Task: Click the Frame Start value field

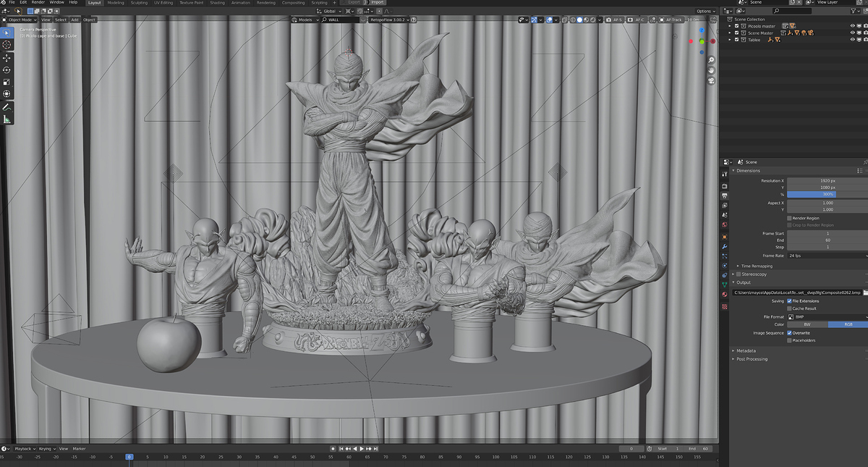Action: click(x=827, y=233)
